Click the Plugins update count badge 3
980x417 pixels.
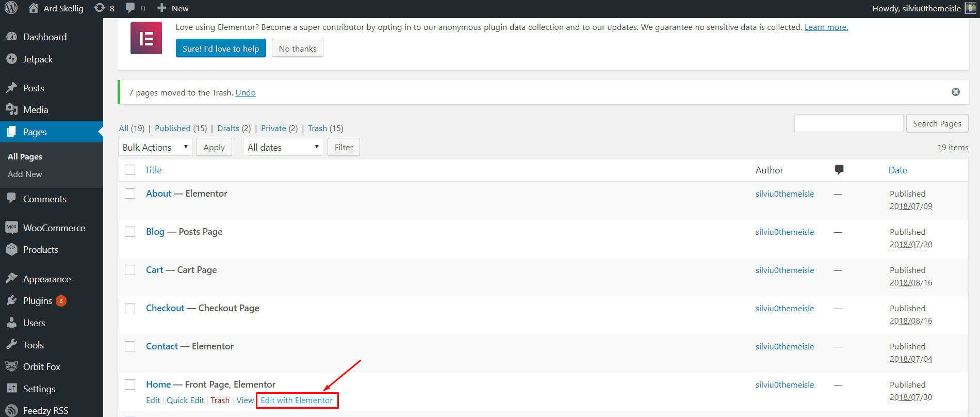coord(61,301)
